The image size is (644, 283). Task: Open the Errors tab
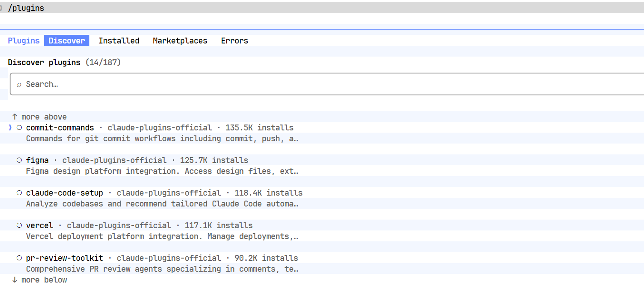click(x=234, y=41)
